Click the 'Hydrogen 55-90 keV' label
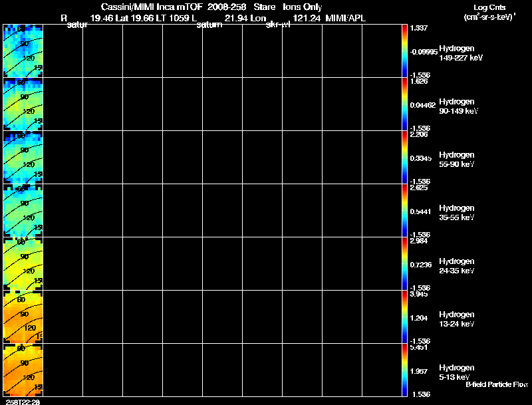Viewport: 532px width, 405px height. 457,160
